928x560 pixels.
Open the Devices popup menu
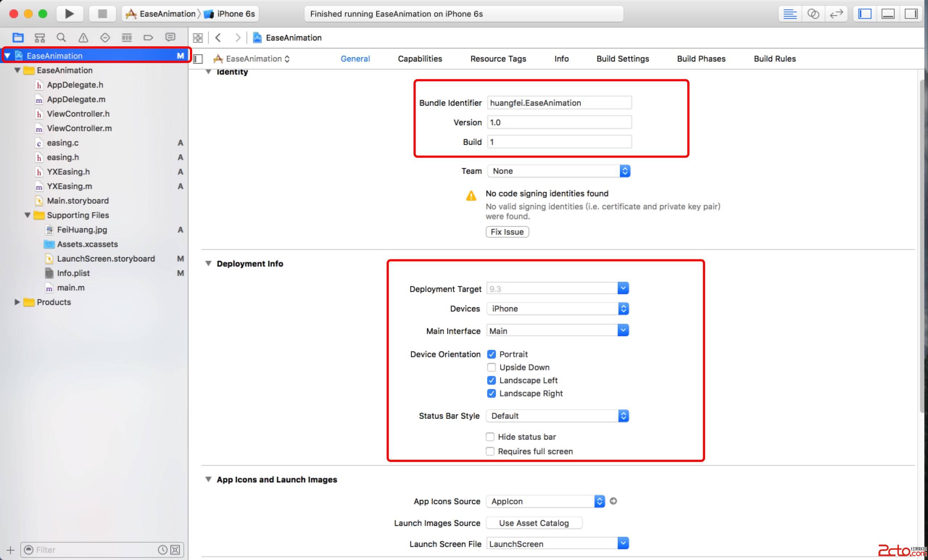pyautogui.click(x=558, y=309)
